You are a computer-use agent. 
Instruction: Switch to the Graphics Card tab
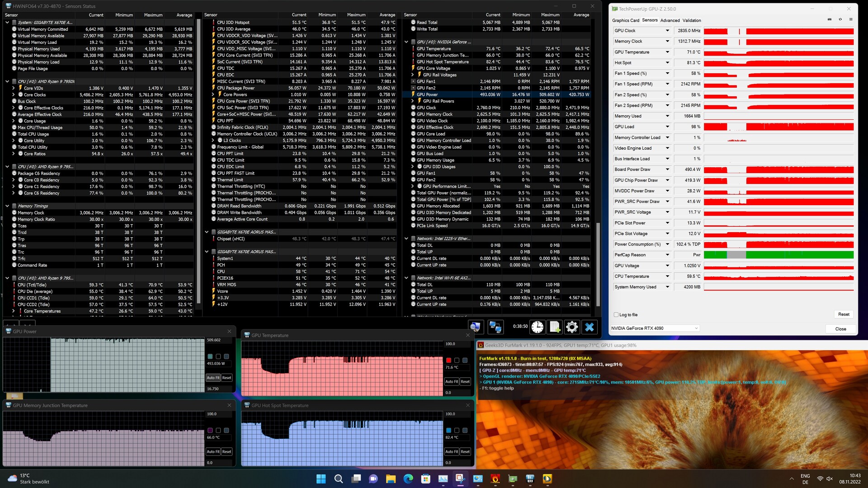point(625,20)
